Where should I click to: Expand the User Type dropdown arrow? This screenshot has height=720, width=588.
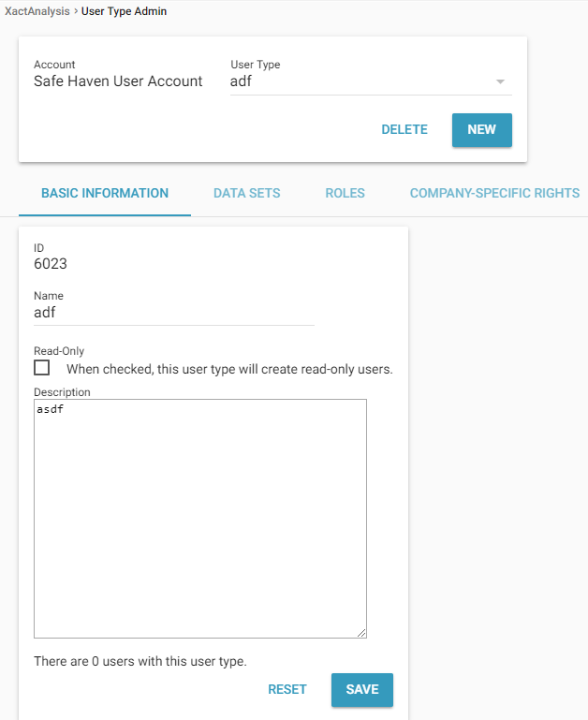pos(500,82)
